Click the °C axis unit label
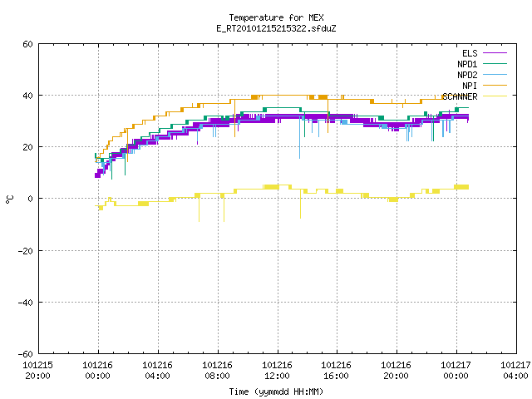Screen dimensions: 532x399 click(9, 199)
